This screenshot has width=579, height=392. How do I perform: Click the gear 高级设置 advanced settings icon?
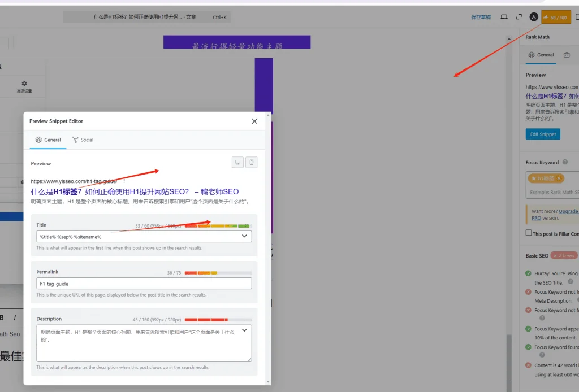tap(24, 86)
